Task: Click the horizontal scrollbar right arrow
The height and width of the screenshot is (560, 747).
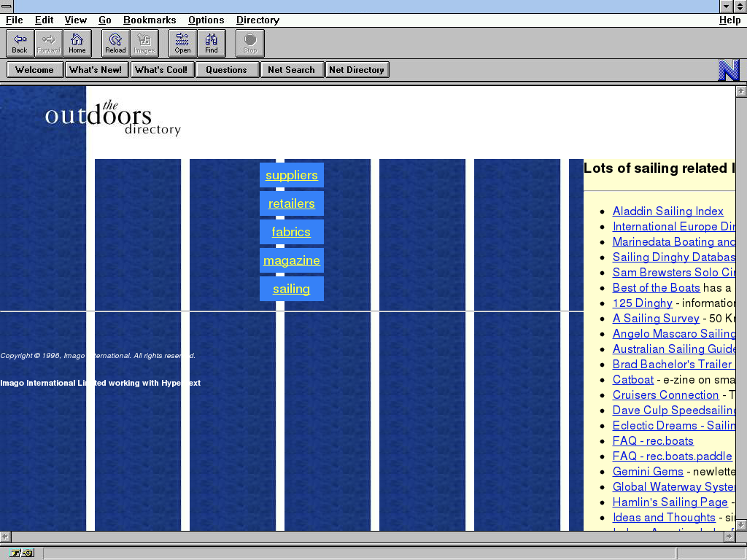Action: tap(729, 537)
